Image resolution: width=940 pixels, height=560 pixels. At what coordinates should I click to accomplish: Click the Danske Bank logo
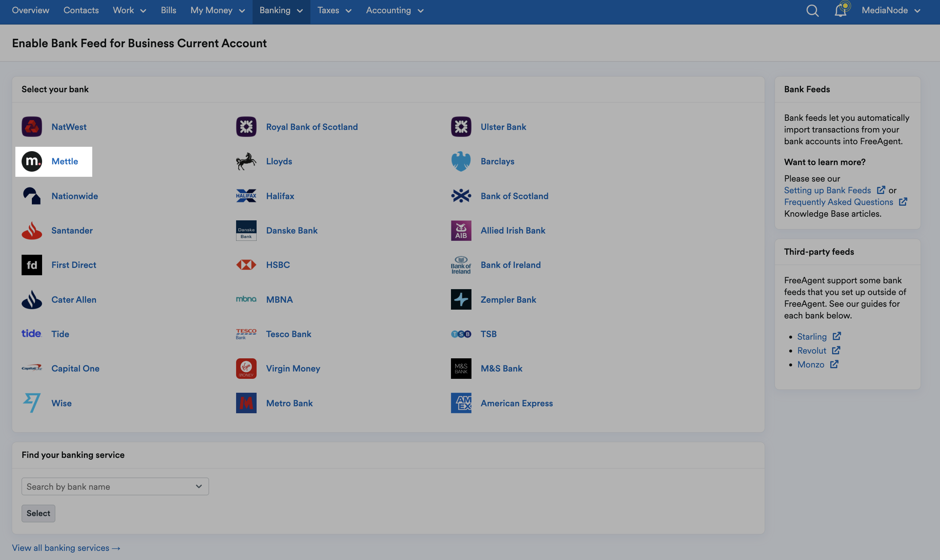pyautogui.click(x=246, y=231)
